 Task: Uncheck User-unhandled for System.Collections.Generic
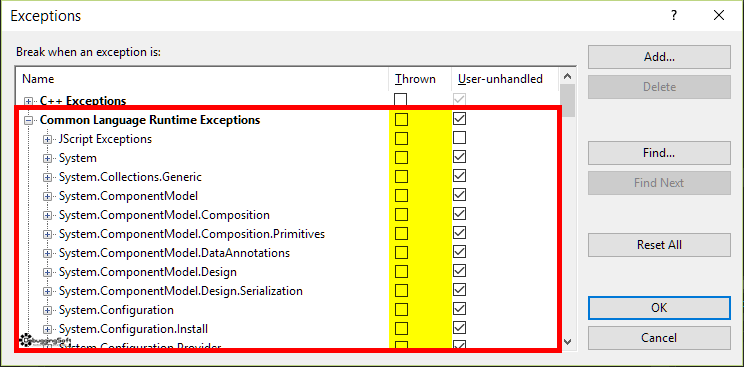coord(459,176)
